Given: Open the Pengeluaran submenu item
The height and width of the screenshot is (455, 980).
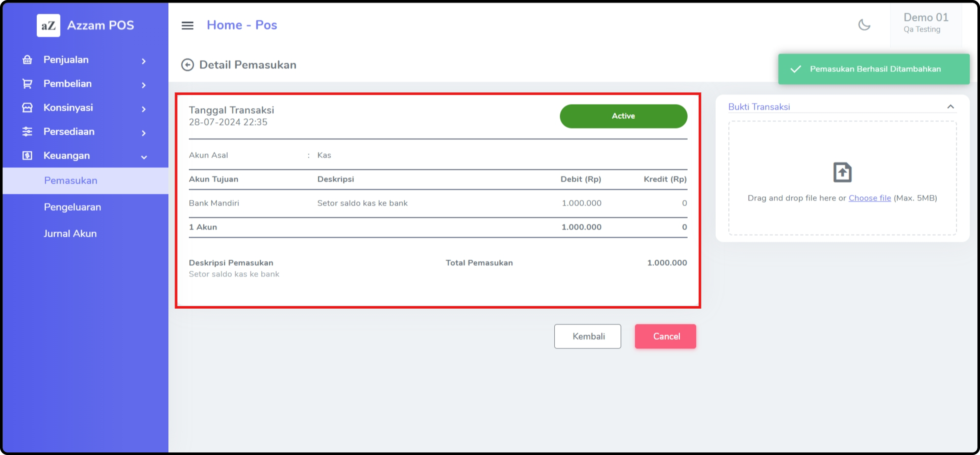Looking at the screenshot, I should (72, 207).
